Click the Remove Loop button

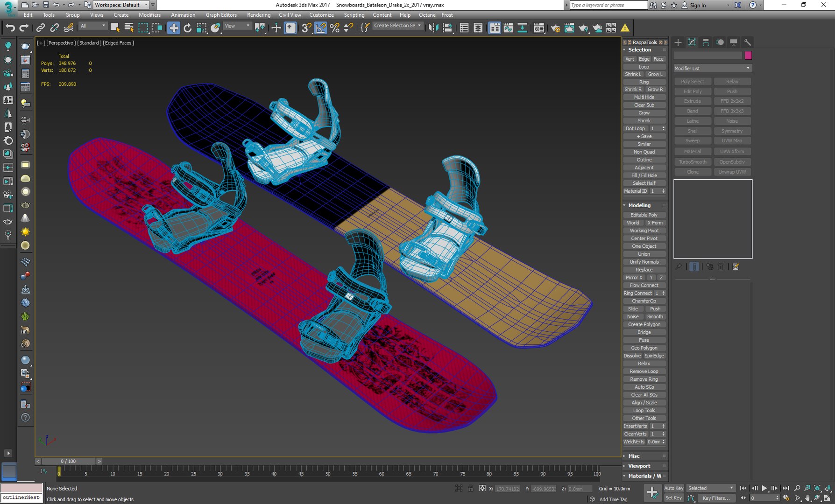[644, 371]
